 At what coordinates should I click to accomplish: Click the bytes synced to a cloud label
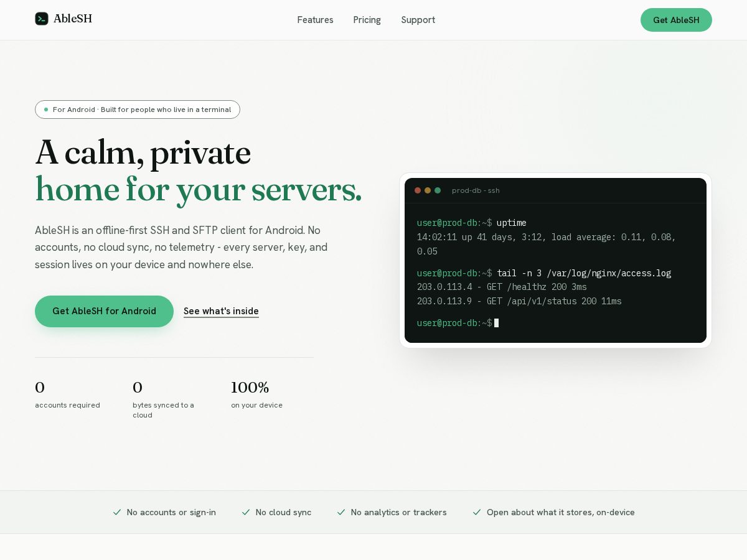[163, 410]
